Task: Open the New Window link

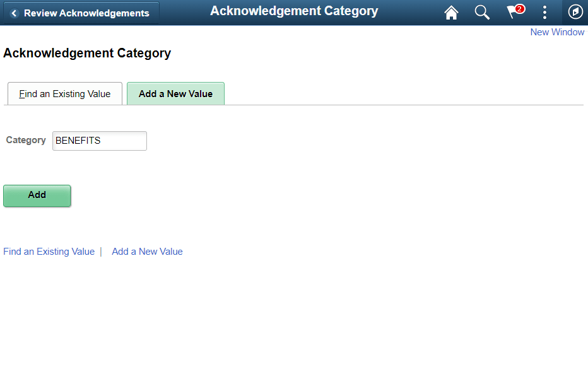Action: click(x=557, y=32)
